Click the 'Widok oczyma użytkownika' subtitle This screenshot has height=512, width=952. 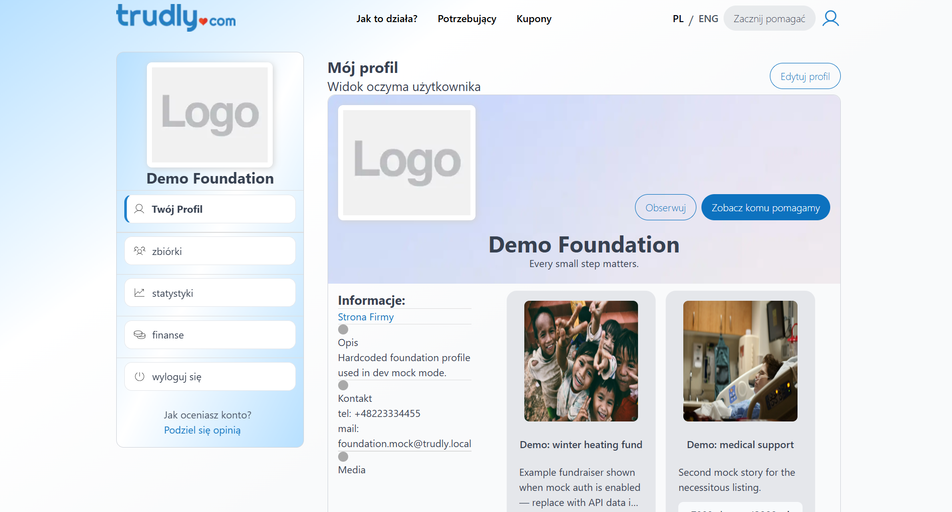click(404, 87)
